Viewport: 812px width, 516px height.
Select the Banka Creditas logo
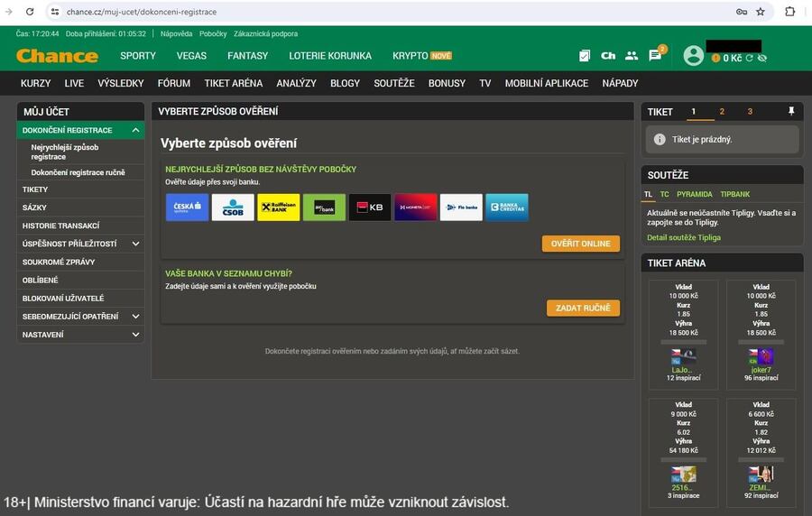(x=507, y=207)
